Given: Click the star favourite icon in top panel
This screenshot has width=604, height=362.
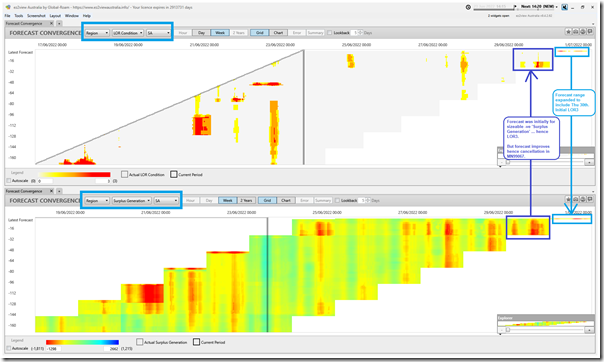Looking at the screenshot, I should pos(568,32).
